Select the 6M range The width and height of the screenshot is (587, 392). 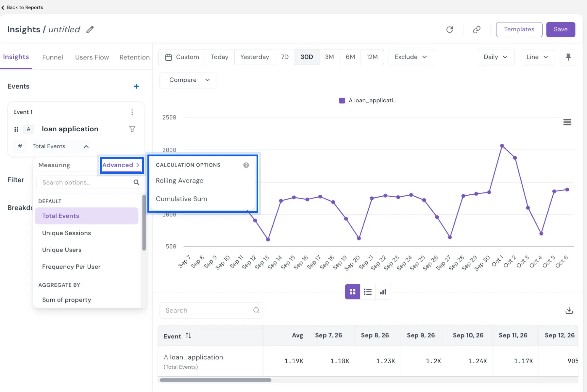(x=350, y=57)
